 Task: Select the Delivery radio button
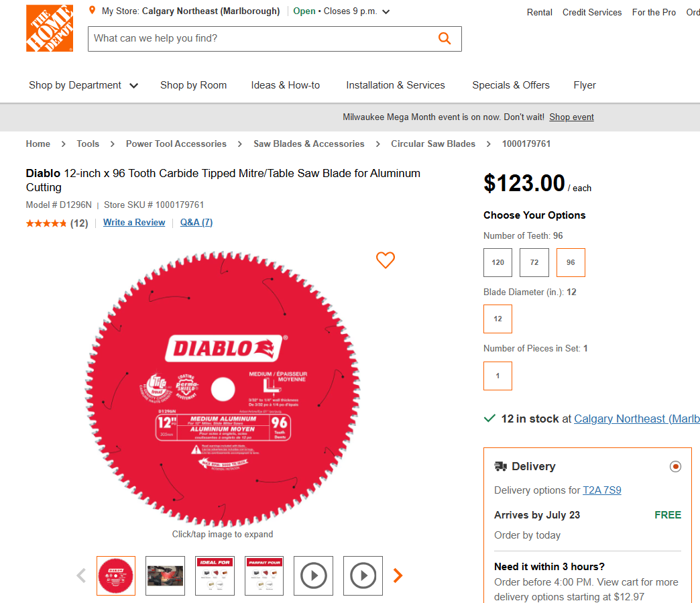pos(675,466)
